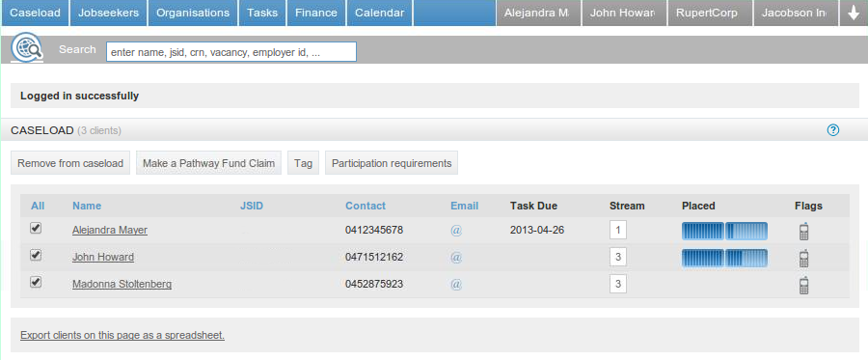Open the help question mark icon
The image size is (868, 360).
(x=832, y=130)
